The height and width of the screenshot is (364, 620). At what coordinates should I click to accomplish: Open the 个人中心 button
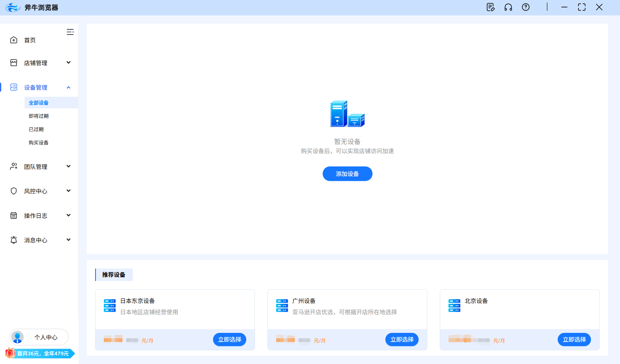46,337
